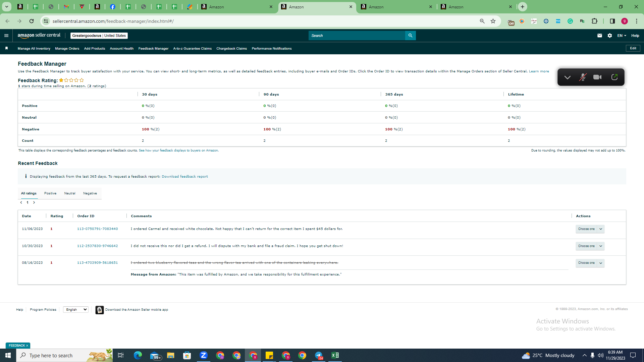Open the Chrome three-dot menu
The width and height of the screenshot is (644, 362).
637,21
